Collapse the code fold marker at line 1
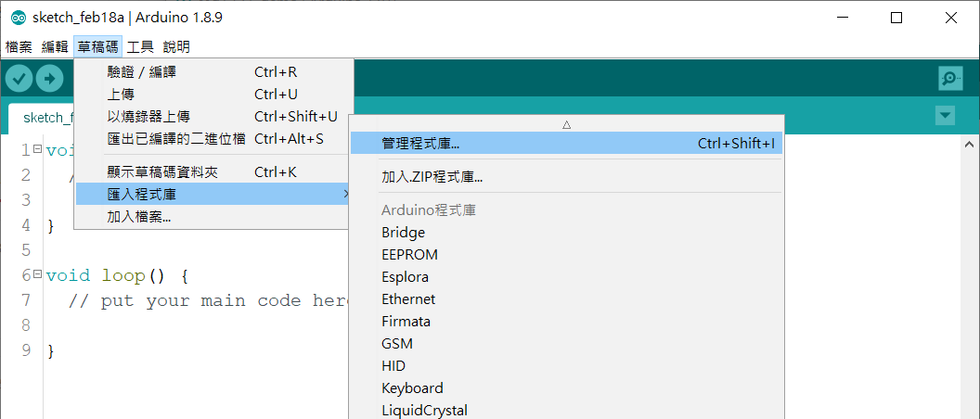980x419 pixels. (37, 149)
